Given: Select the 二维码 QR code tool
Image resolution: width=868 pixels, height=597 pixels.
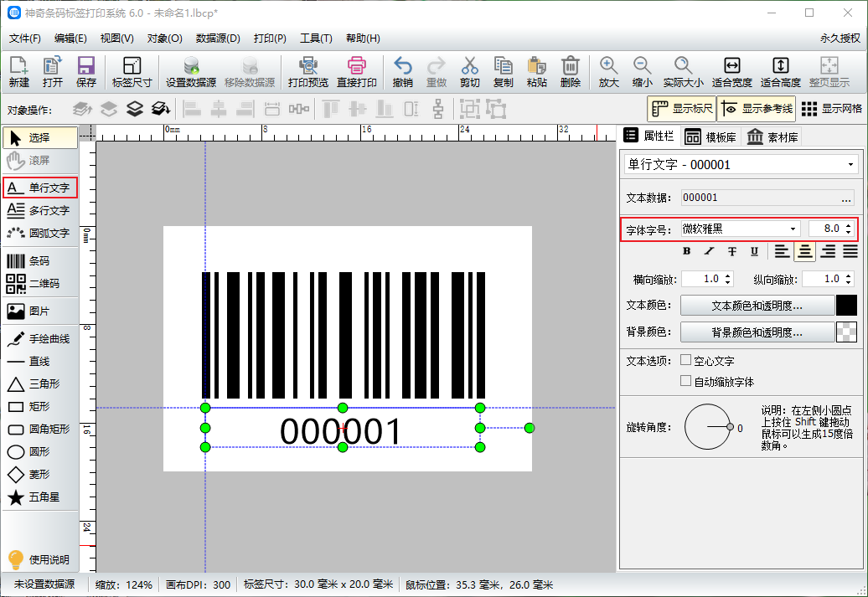Looking at the screenshot, I should point(40,283).
